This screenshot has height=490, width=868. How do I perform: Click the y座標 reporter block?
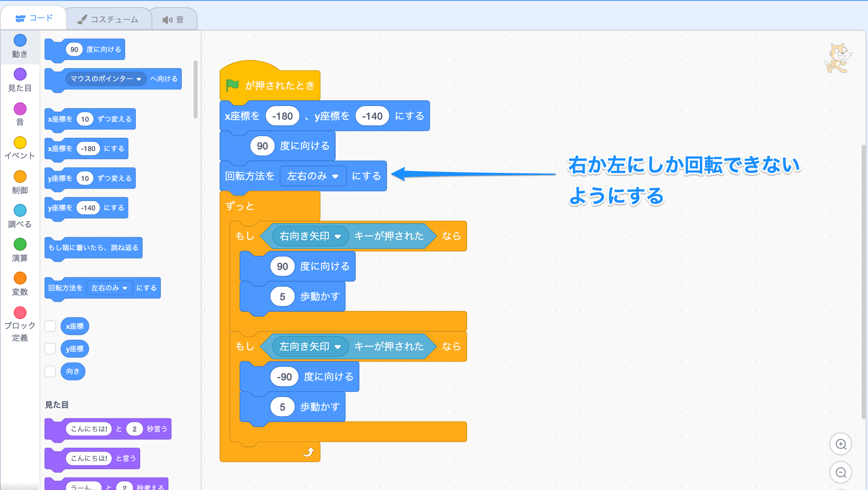click(x=75, y=349)
